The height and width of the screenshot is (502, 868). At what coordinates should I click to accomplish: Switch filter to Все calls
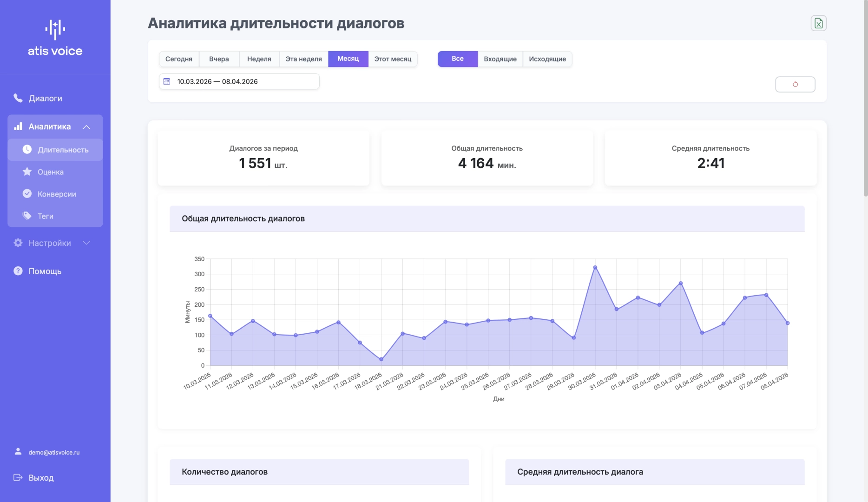[457, 59]
